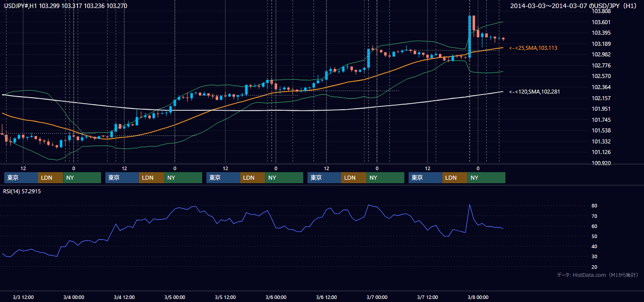Click the 101.126 price axis label

click(601, 153)
